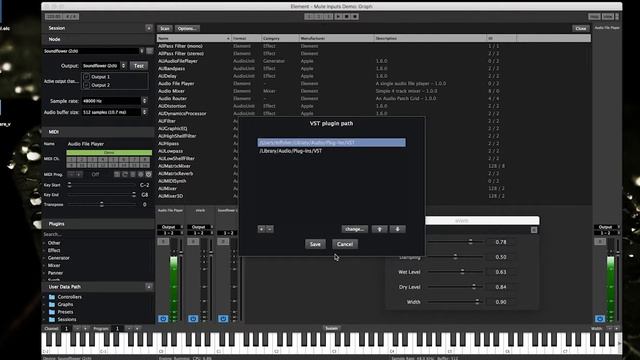Click the plus icon in the VST path dialog
The height and width of the screenshot is (360, 640).
point(261,229)
